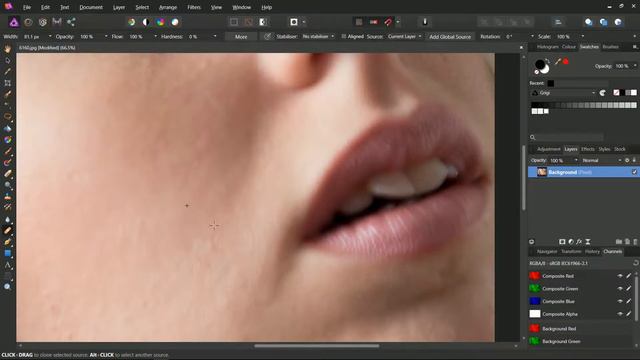Click Add Global Source button
The width and height of the screenshot is (640, 360).
pos(450,37)
